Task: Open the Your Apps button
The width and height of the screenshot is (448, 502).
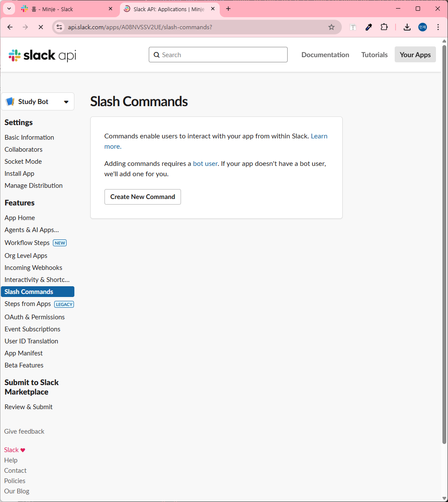Action: (x=415, y=55)
